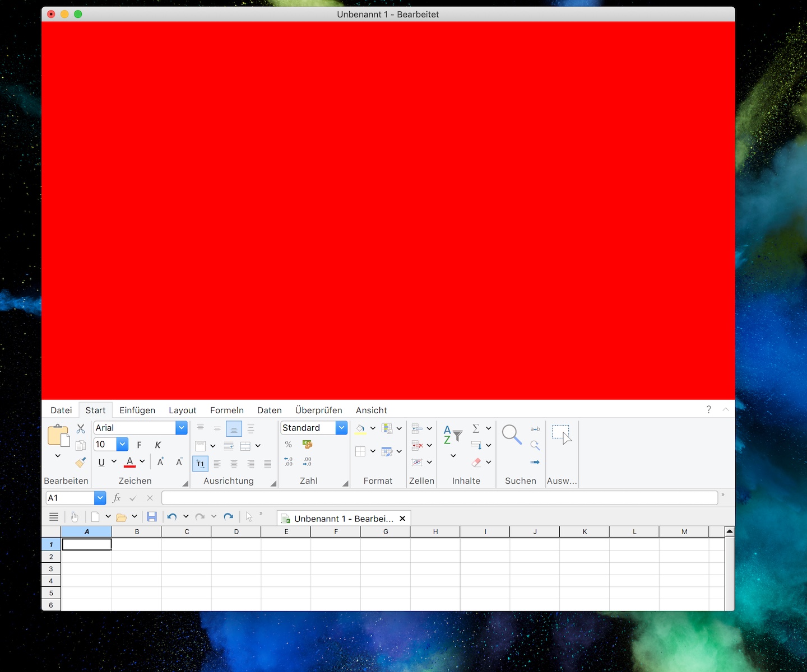This screenshot has height=672, width=807.
Task: Click the format painter brush icon
Action: 81,462
